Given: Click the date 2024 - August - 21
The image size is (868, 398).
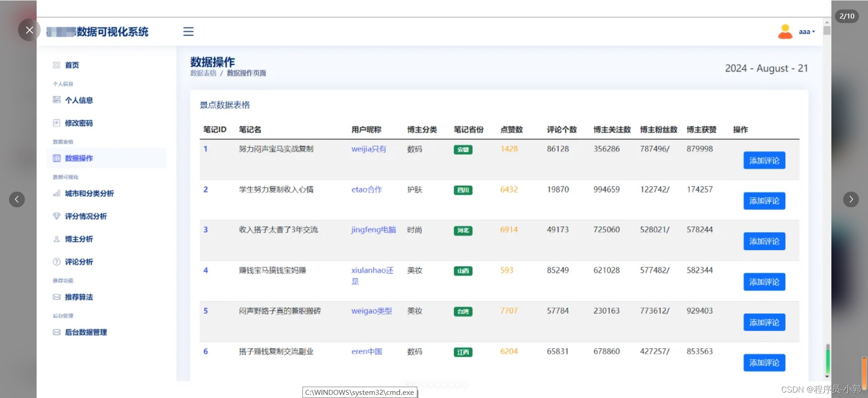Looking at the screenshot, I should [766, 68].
